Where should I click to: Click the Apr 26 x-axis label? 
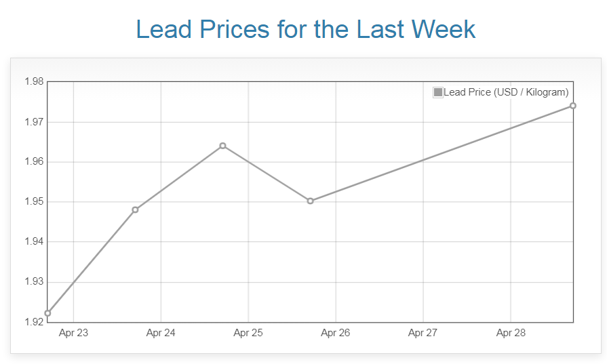[336, 333]
